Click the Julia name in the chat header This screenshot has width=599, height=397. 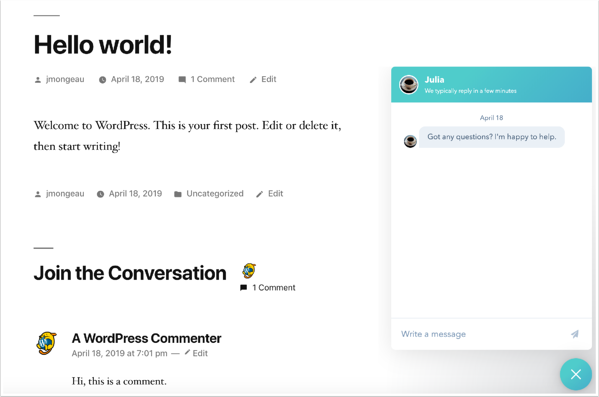click(x=434, y=80)
